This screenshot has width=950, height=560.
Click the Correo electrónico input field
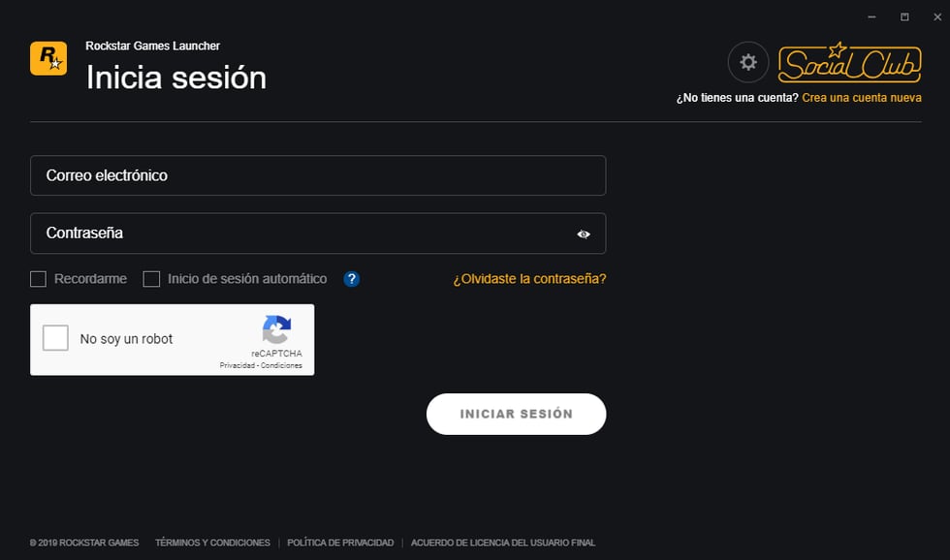tap(318, 175)
